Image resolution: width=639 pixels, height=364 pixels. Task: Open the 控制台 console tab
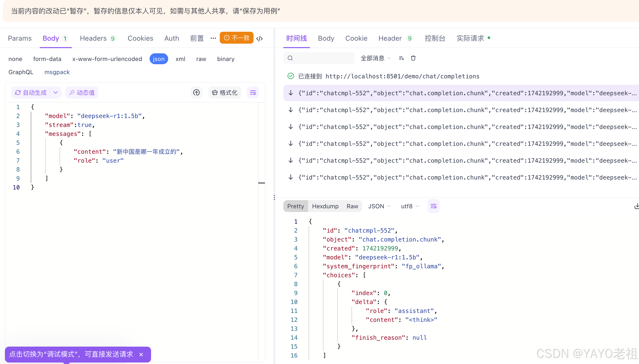click(435, 38)
